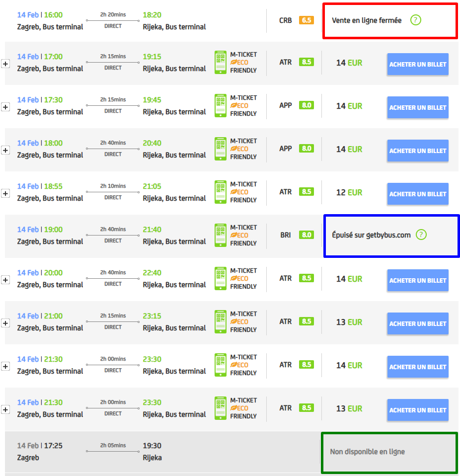Buy ticket for the 17:30 bus
Image resolution: width=460 pixels, height=476 pixels.
[417, 107]
